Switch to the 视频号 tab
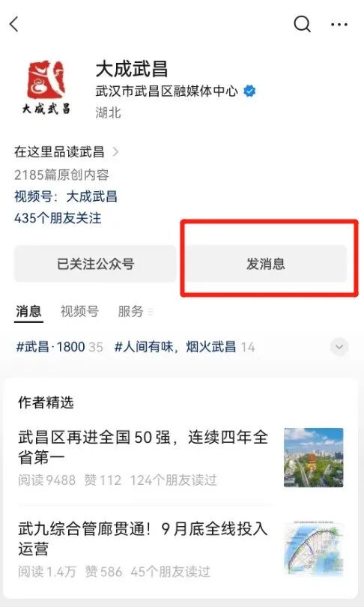This screenshot has width=364, height=607. (79, 311)
